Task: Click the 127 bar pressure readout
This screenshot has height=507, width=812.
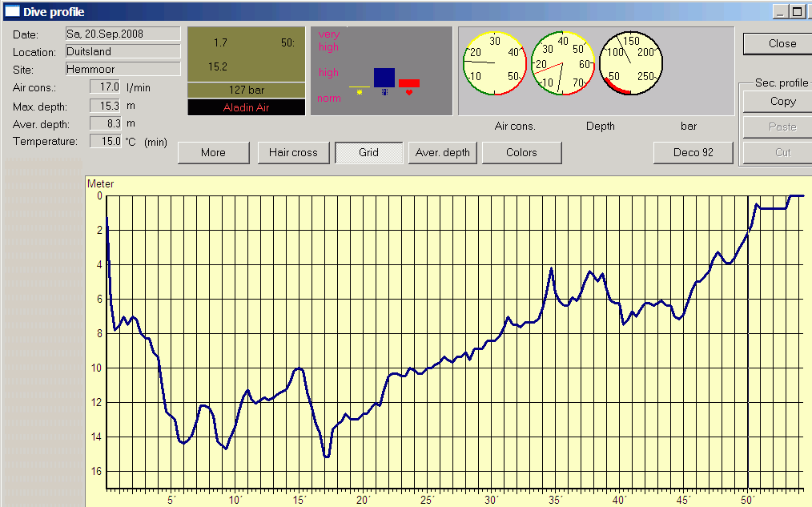Action: click(x=247, y=91)
